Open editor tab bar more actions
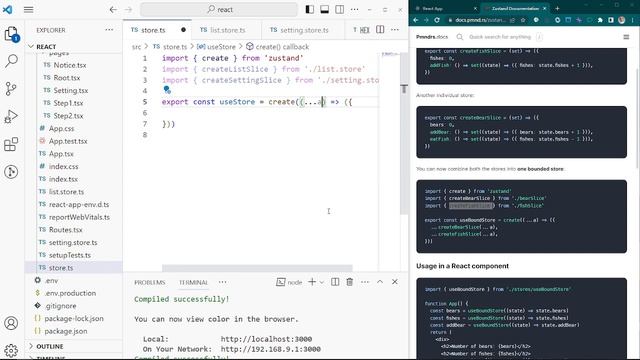The width and height of the screenshot is (640, 360). pos(395,29)
